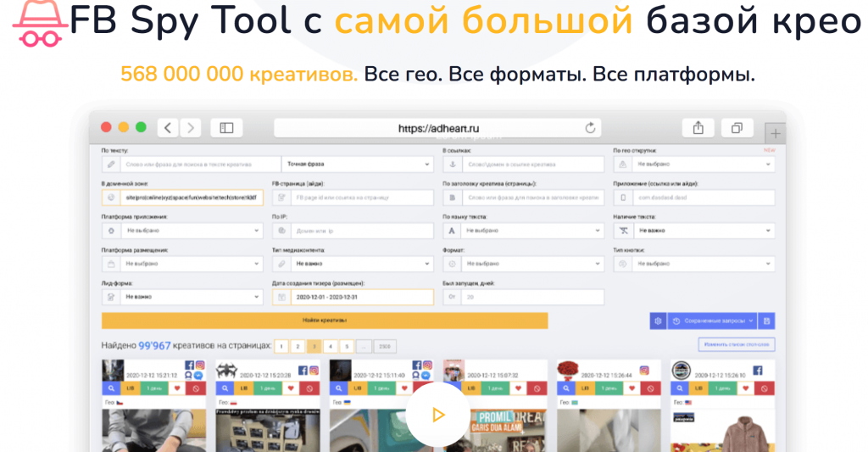The image size is (868, 452).
Task: Click the '1 день' badge on the 15:20:28 card
Action: [268, 388]
